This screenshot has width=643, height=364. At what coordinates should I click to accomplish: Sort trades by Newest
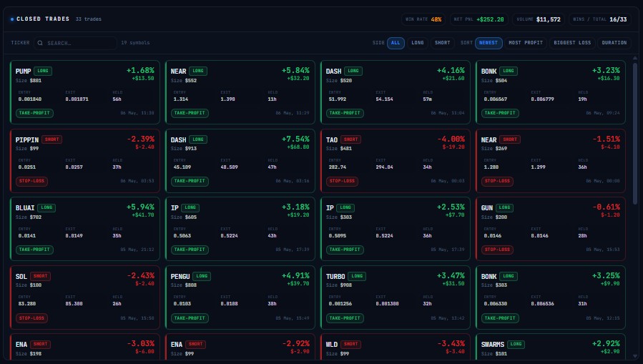[x=489, y=43]
